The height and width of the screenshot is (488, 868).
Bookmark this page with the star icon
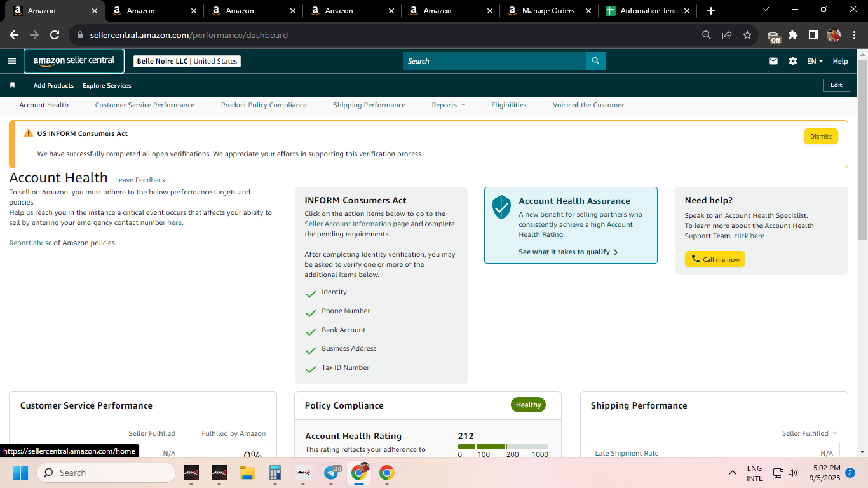click(747, 35)
